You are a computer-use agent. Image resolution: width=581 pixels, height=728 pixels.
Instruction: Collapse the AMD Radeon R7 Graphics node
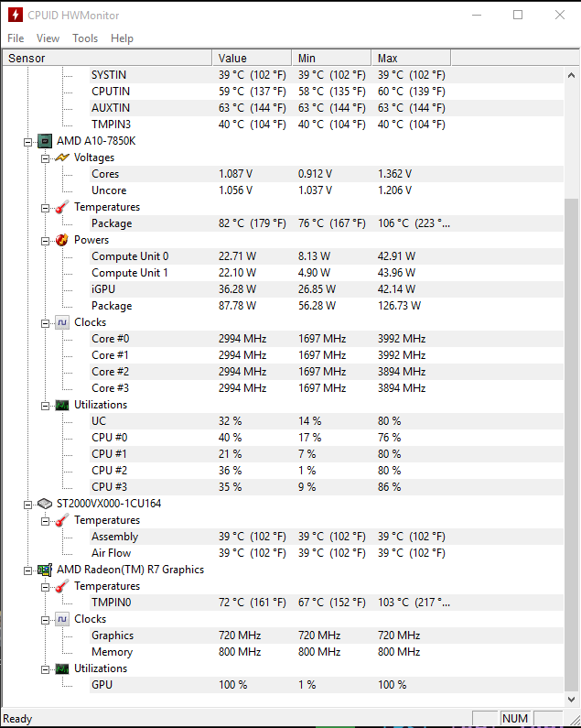(27, 570)
